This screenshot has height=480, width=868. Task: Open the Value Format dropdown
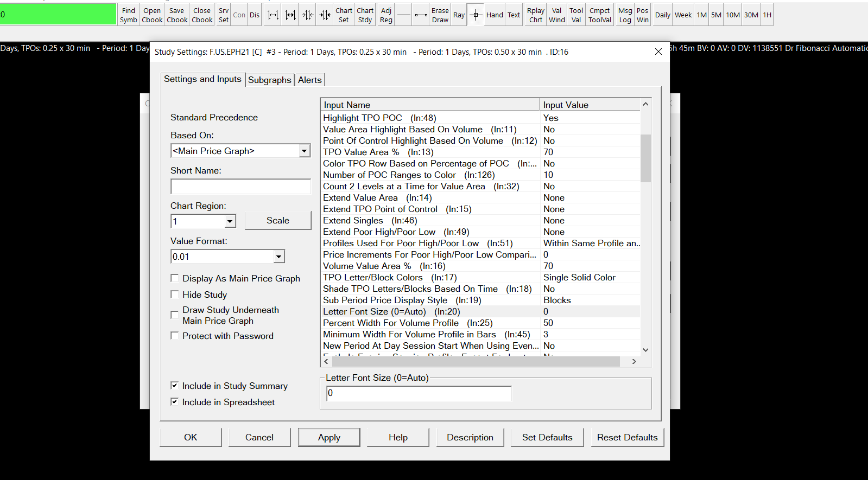278,257
